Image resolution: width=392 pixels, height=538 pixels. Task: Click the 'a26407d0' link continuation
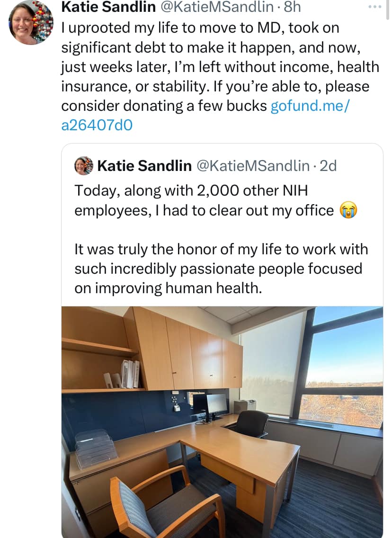pos(97,125)
